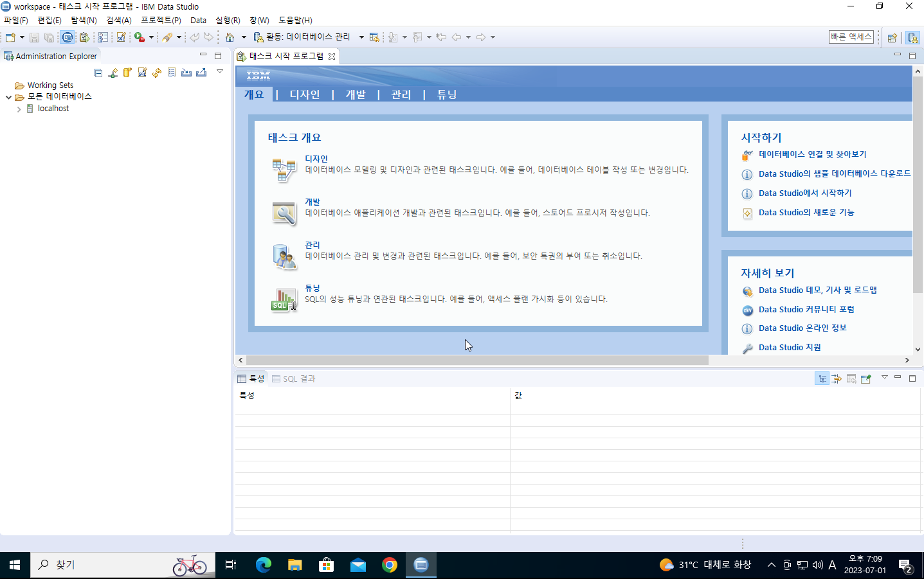Viewport: 924px width, 579px height.
Task: Select the Working Sets tree item
Action: point(50,85)
